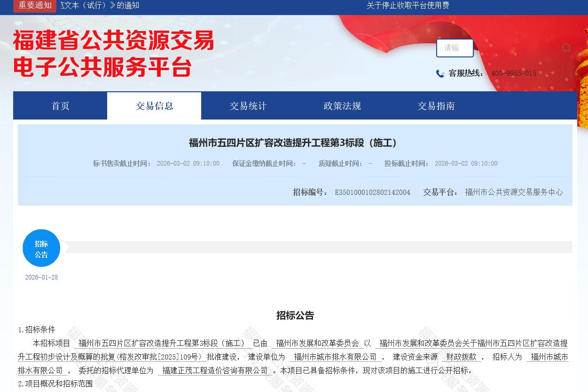Focus the 请输 search input box

[x=455, y=48]
